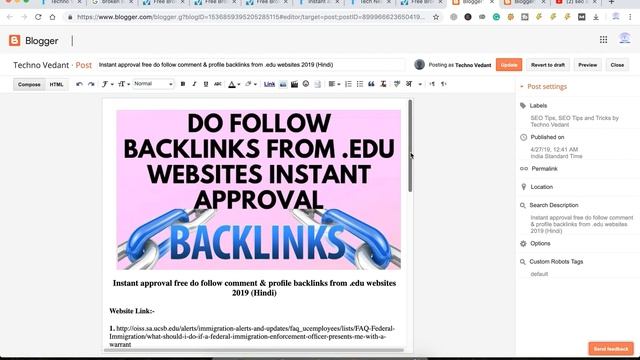Open a new browser tab

click(x=611, y=2)
